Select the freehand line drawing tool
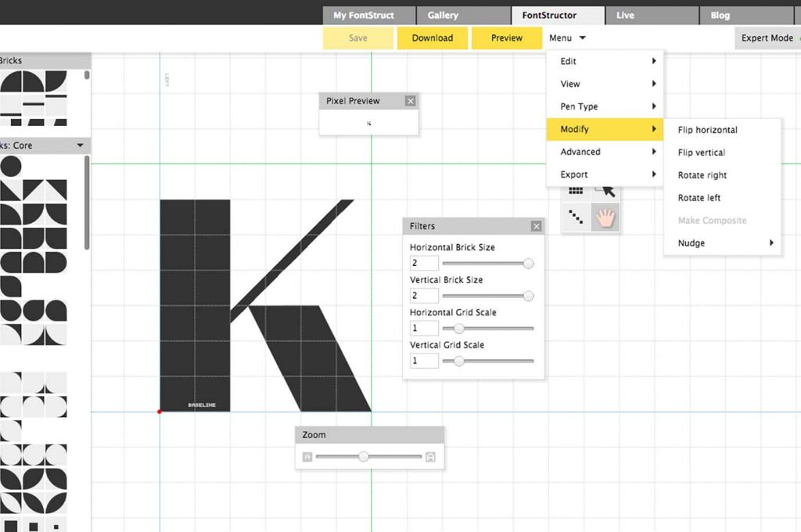Viewport: 801px width, 532px height. tap(577, 217)
